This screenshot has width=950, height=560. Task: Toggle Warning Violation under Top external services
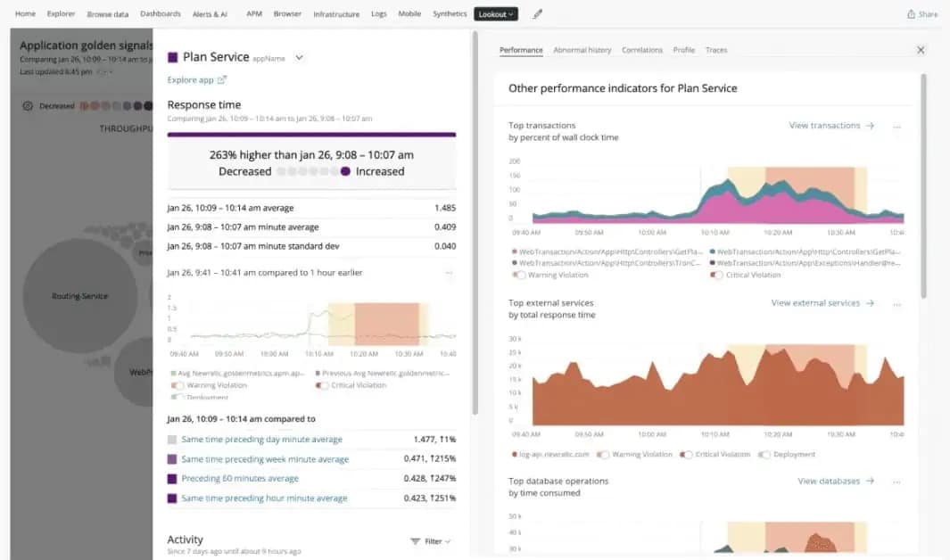tap(603, 454)
